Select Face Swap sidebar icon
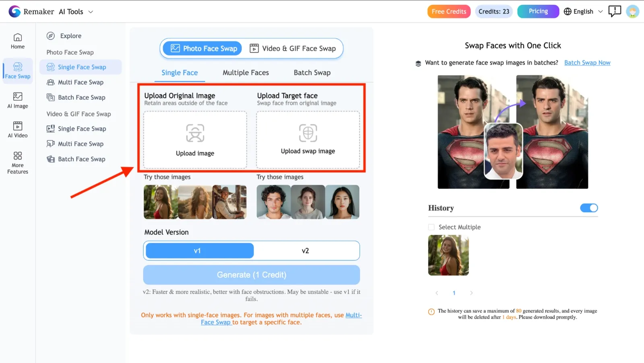This screenshot has width=644, height=363. [x=18, y=70]
